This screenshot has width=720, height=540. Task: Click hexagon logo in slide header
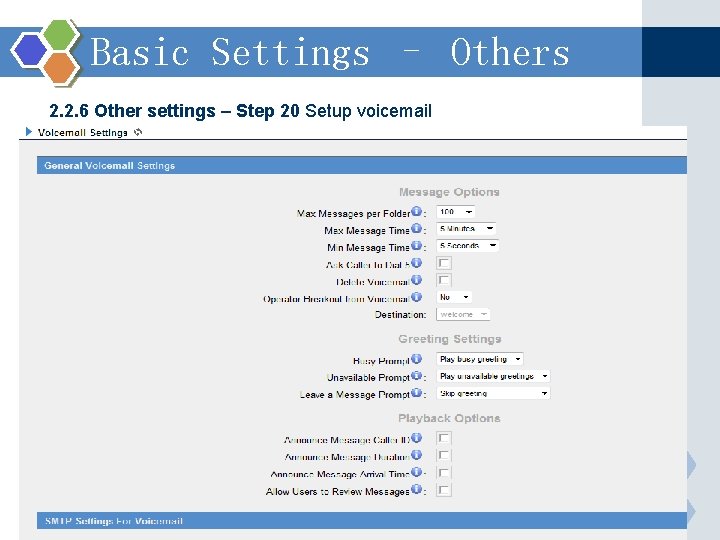coord(46,51)
